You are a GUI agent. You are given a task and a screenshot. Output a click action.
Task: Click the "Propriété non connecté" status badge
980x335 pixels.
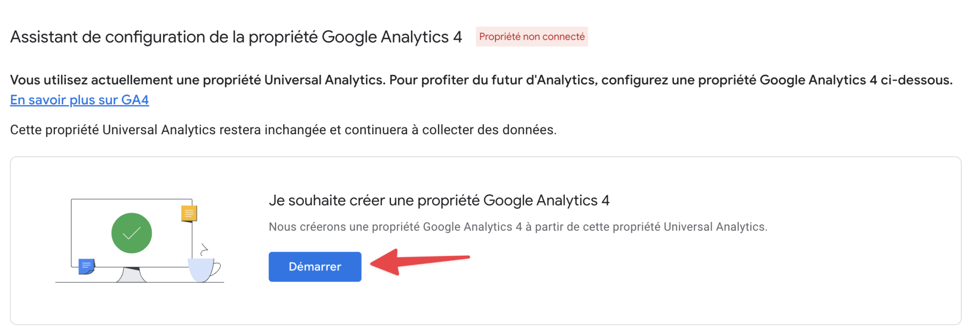click(x=532, y=37)
